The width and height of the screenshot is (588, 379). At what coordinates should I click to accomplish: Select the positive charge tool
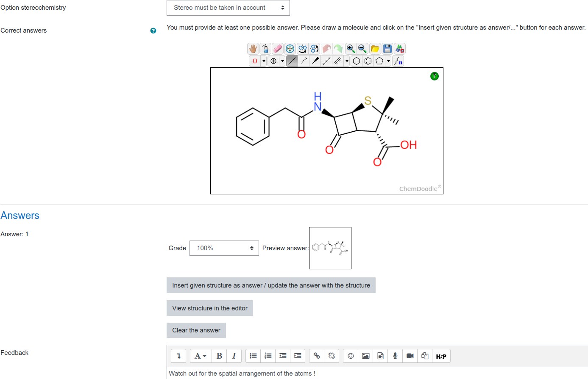273,61
